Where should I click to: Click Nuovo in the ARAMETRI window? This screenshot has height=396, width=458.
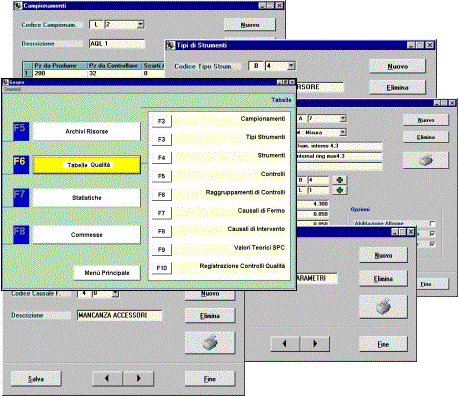(383, 255)
